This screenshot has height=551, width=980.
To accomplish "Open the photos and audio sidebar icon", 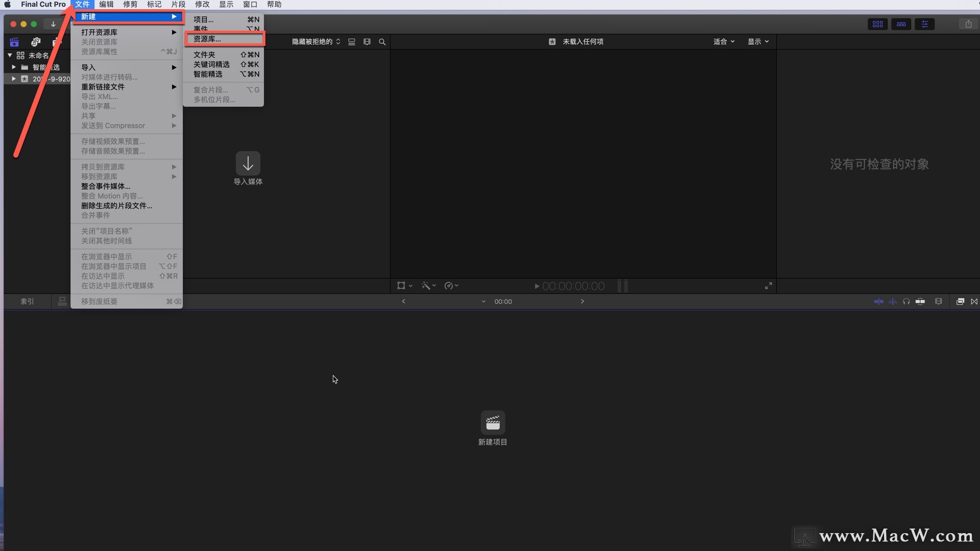I will [x=36, y=42].
